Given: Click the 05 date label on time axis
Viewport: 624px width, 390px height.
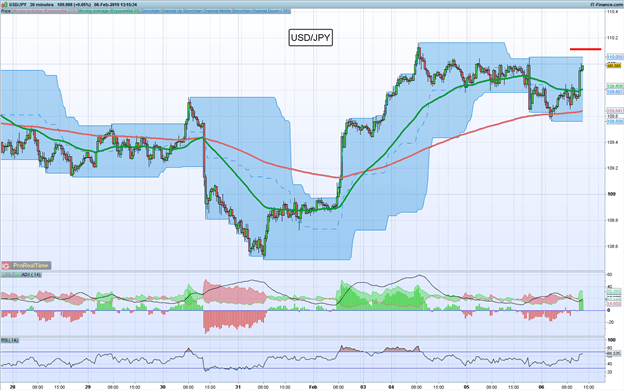Looking at the screenshot, I should click(x=466, y=386).
